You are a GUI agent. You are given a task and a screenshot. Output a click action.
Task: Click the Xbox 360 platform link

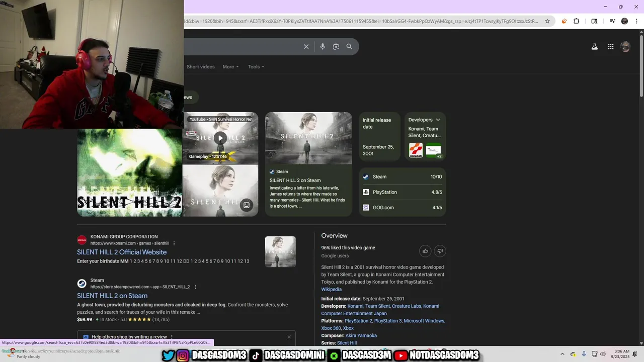click(331, 328)
